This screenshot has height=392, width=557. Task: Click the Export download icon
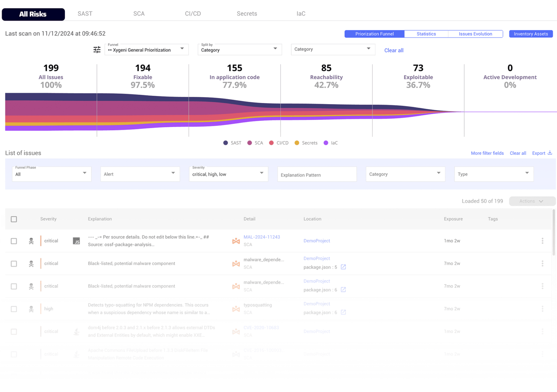(x=550, y=153)
